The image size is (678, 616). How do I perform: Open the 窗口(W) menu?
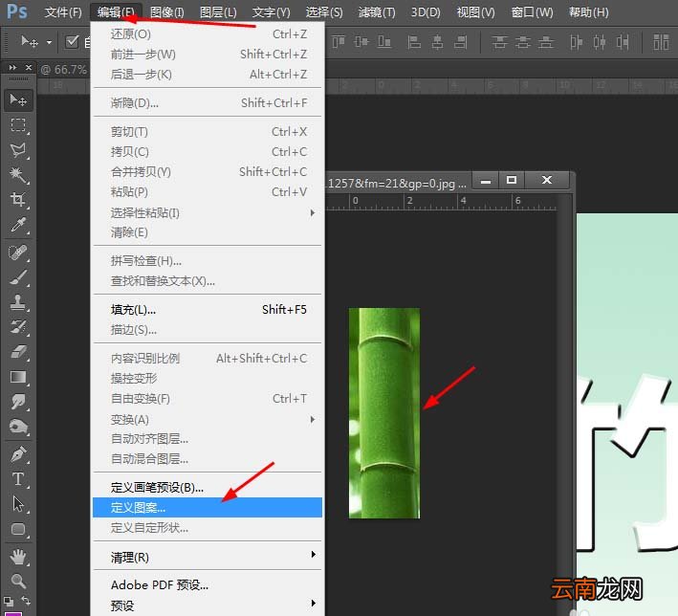532,12
